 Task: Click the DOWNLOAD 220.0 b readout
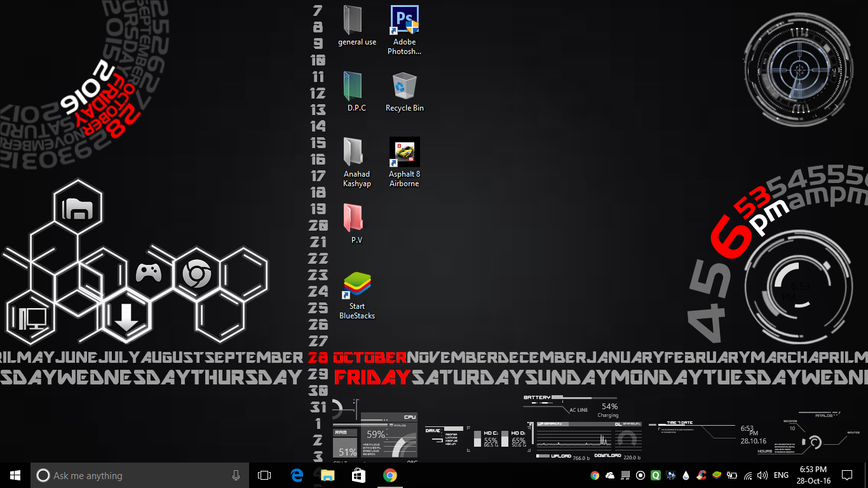point(618,456)
